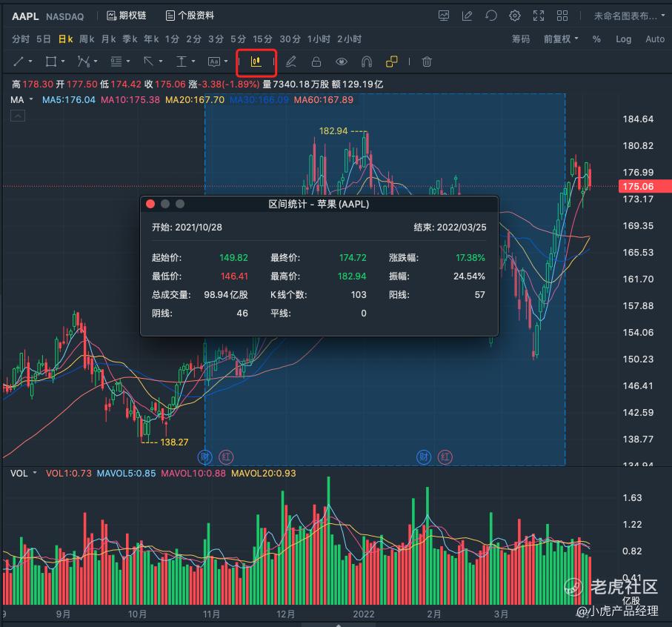Open the 期权链 options chain
This screenshot has height=627, width=672.
pyautogui.click(x=127, y=16)
